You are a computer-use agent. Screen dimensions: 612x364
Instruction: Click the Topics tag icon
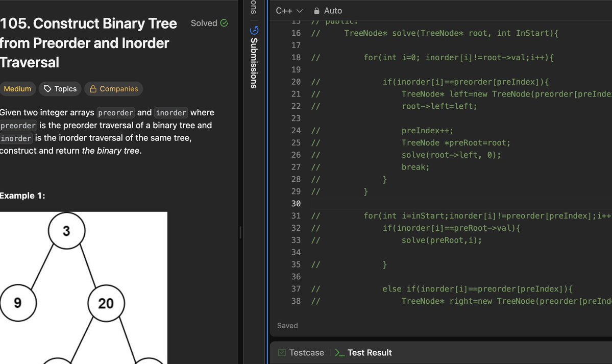coord(47,89)
